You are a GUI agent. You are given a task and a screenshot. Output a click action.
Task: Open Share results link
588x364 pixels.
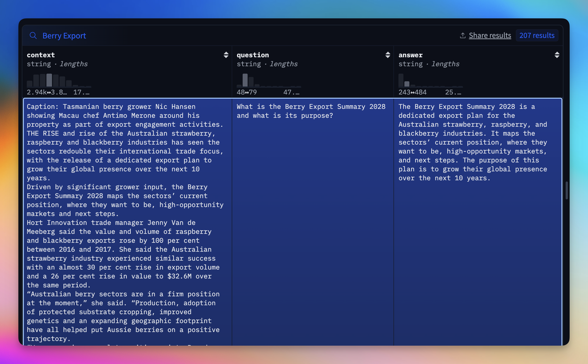(490, 35)
